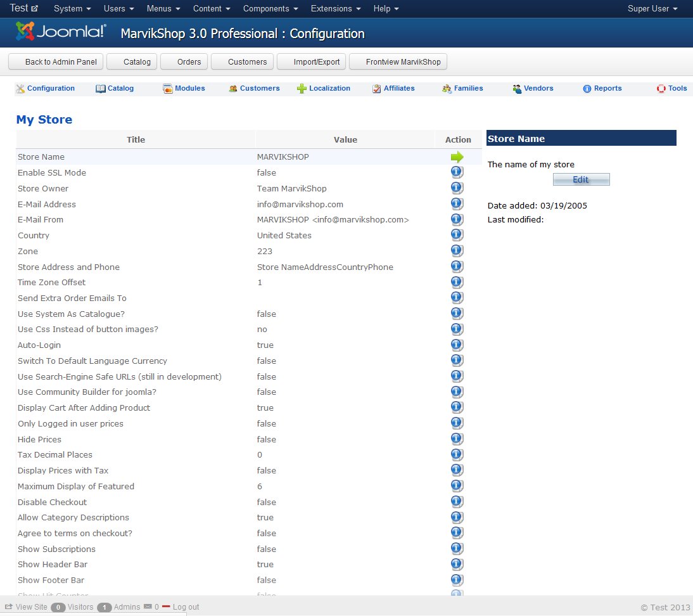The width and height of the screenshot is (693, 616).
Task: Click info icon for Auto-Login row
Action: click(457, 345)
